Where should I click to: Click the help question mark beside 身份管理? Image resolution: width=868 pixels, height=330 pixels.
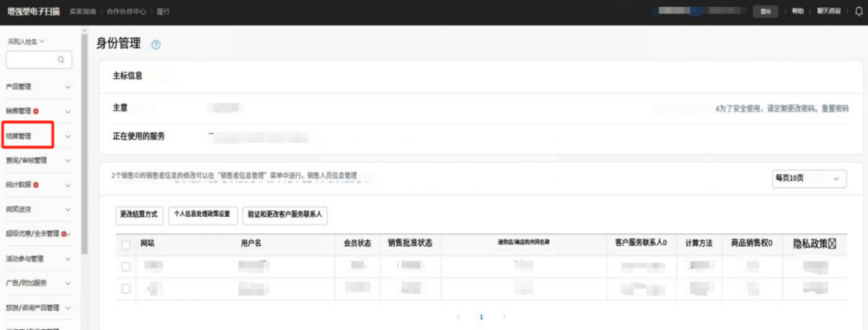tap(156, 45)
